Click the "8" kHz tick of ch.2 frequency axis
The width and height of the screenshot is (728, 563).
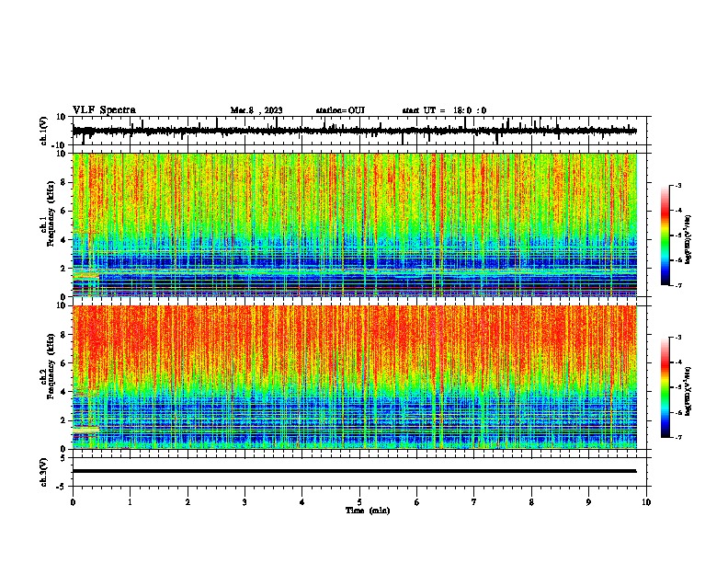click(64, 335)
